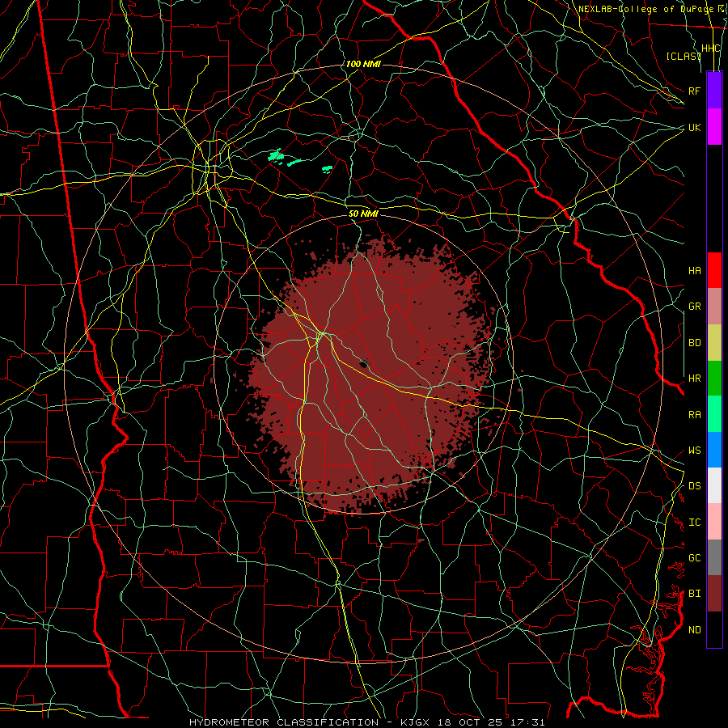The width and height of the screenshot is (728, 728).
Task: Click the HA legend label
Action: (x=694, y=270)
